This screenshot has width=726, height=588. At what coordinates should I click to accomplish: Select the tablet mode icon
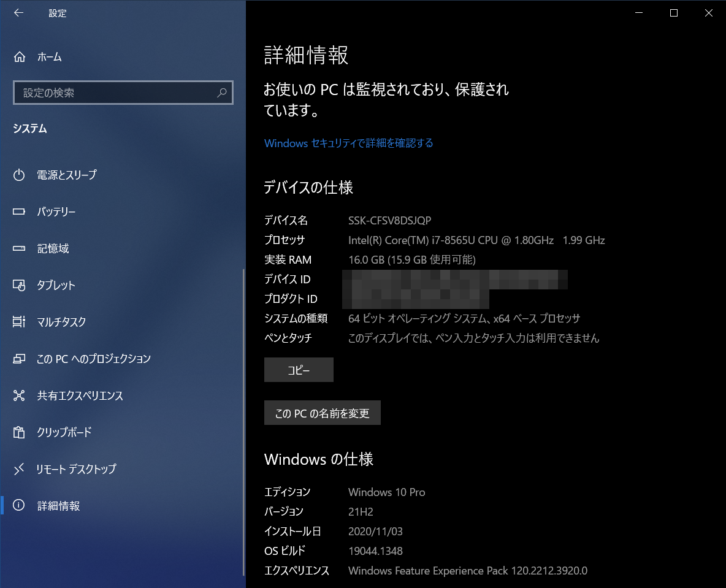click(19, 285)
